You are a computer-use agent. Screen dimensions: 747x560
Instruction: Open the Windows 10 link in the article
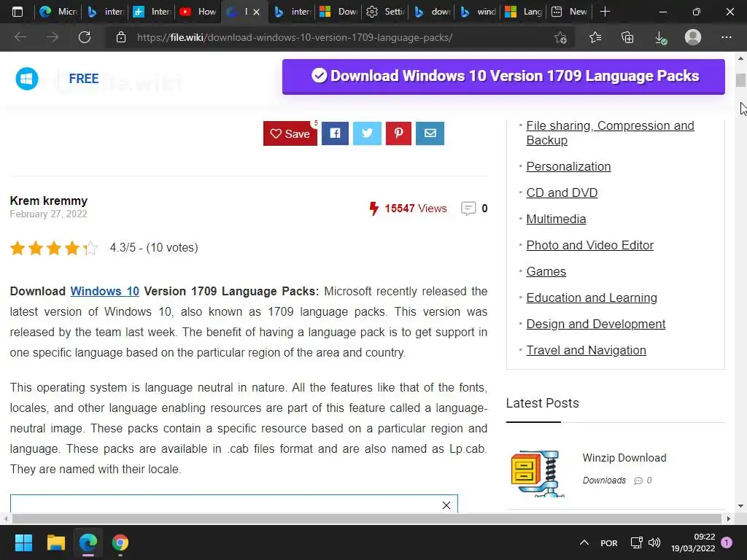(104, 291)
